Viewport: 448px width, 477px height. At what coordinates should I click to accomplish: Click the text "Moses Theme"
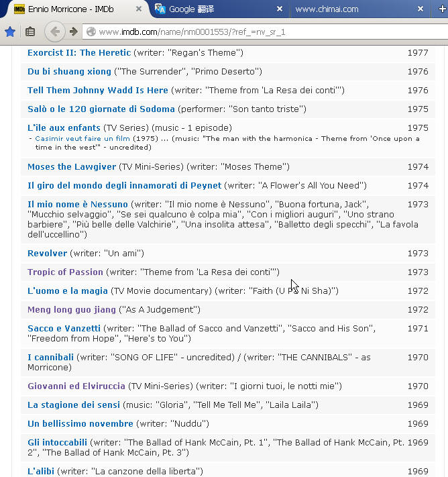(x=254, y=166)
